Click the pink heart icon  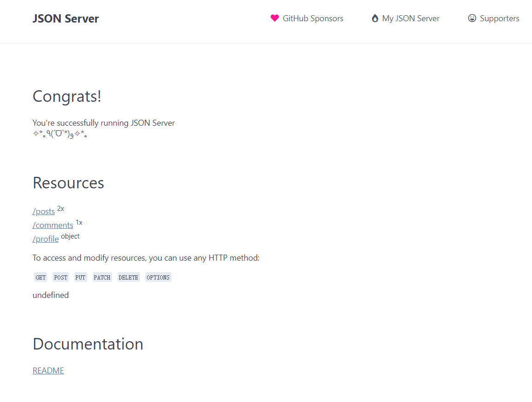point(274,18)
